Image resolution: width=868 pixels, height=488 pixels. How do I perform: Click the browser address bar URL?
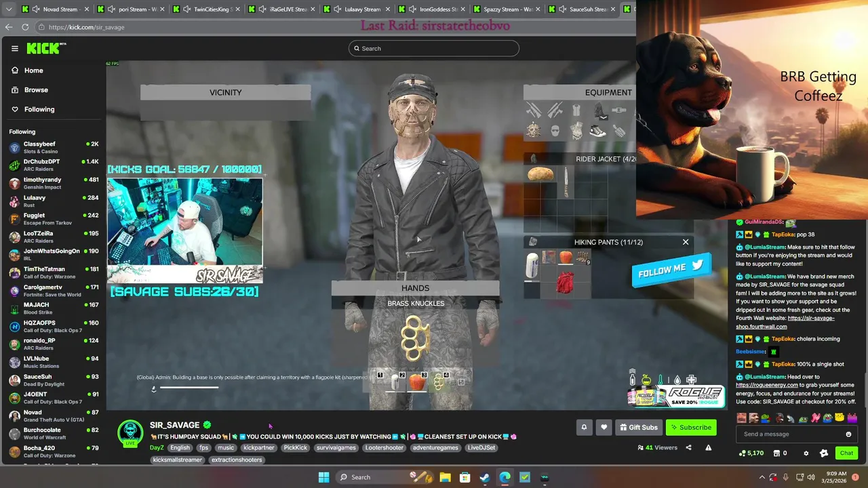coord(86,27)
